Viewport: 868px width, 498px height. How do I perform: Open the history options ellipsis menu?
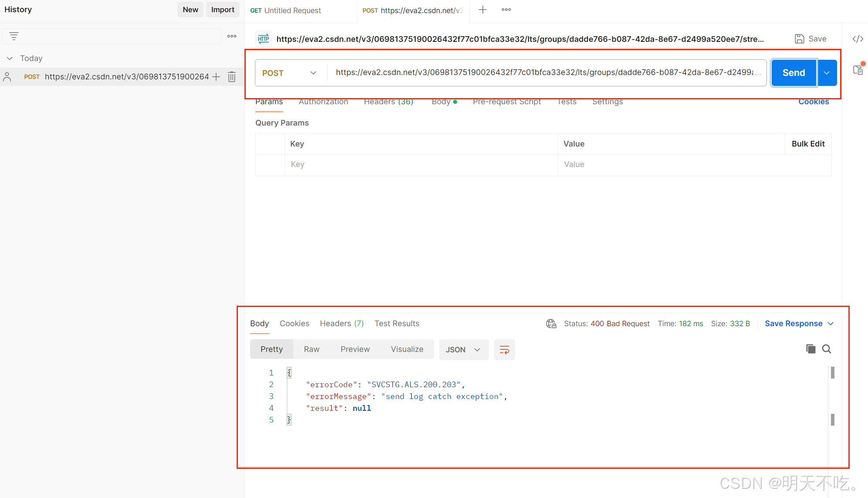click(x=232, y=36)
